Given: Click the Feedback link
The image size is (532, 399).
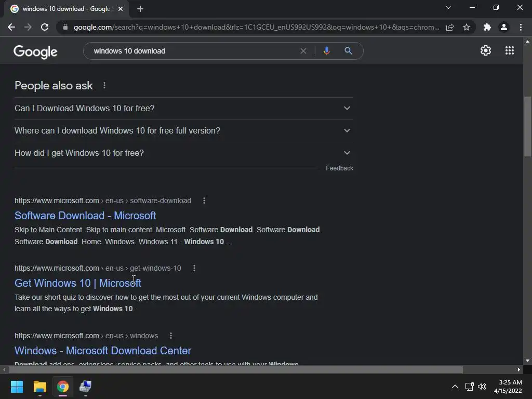Looking at the screenshot, I should pyautogui.click(x=339, y=168).
